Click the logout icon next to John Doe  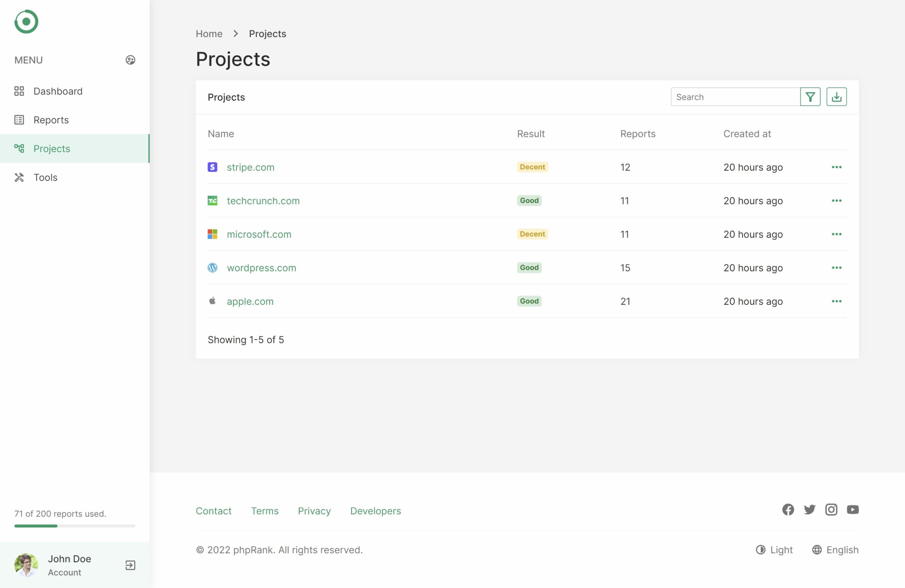(x=130, y=565)
